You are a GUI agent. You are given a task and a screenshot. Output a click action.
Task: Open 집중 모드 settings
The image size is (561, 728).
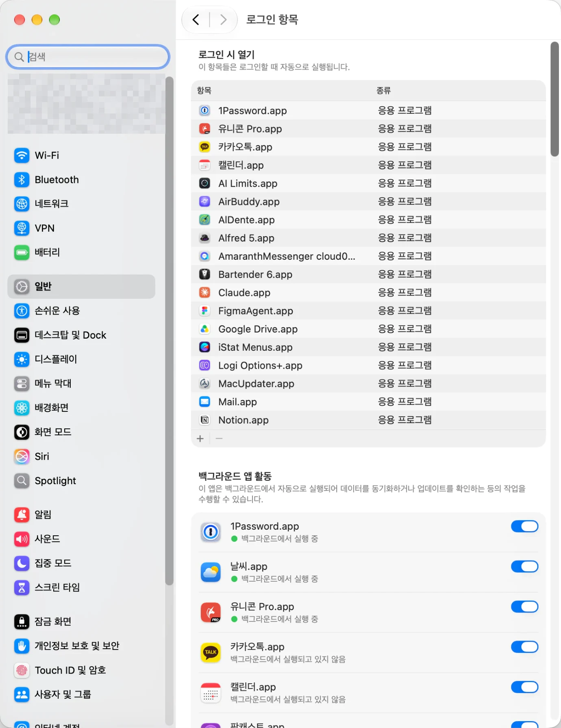coord(81,563)
